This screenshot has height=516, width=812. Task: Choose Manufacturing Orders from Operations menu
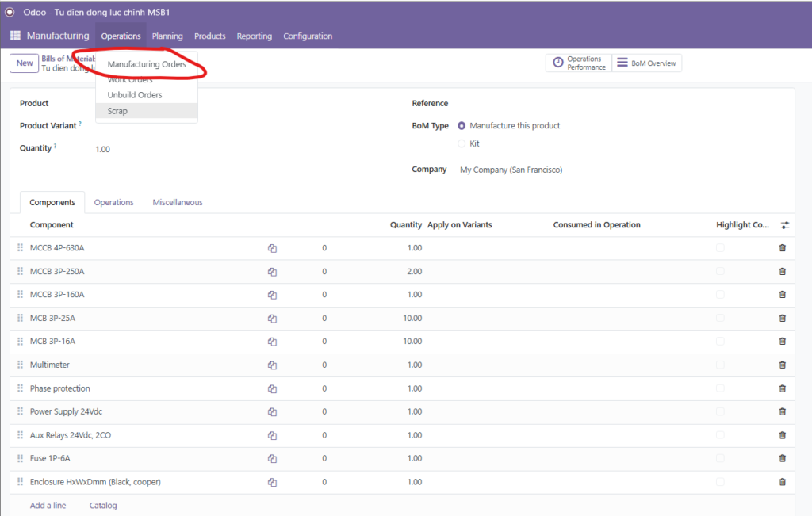click(x=147, y=64)
